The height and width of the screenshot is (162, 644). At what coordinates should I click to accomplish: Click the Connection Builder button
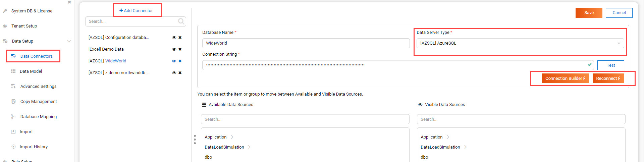click(x=565, y=78)
